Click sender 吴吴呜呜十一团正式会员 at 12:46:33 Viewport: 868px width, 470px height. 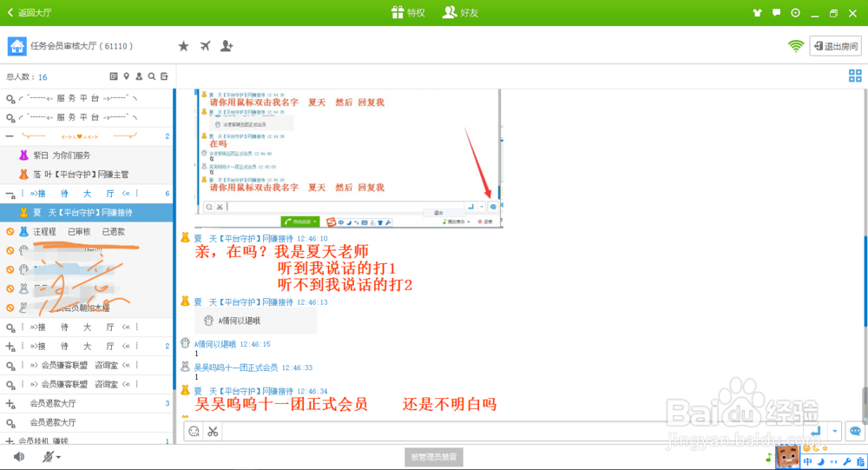(236, 367)
